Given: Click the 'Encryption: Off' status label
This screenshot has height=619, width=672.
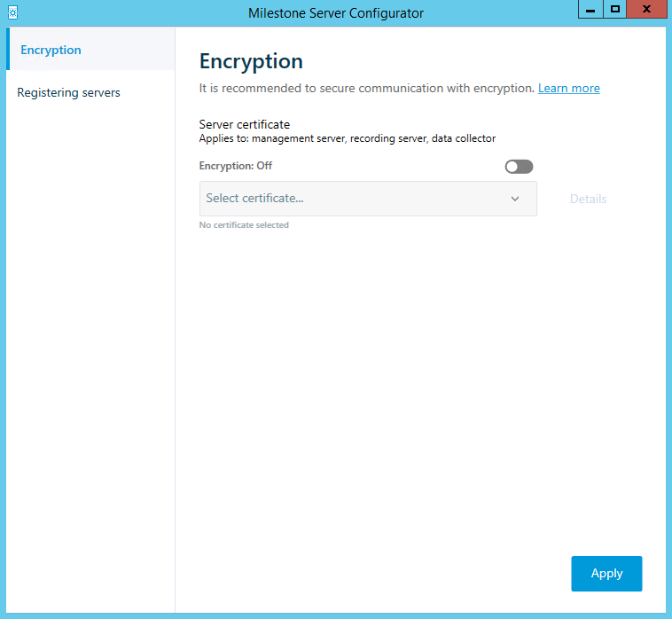Looking at the screenshot, I should click(x=236, y=166).
